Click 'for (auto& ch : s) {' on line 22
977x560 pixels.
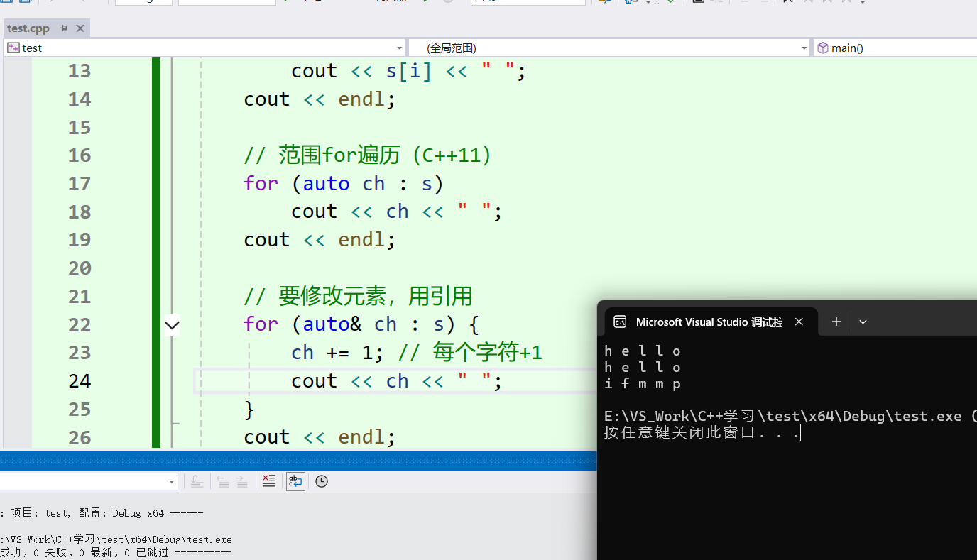tap(361, 324)
